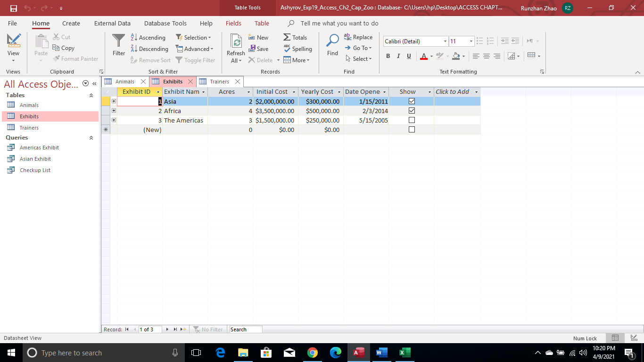Collapse the Queries group
Viewport: 644px width, 362px height.
pyautogui.click(x=91, y=138)
